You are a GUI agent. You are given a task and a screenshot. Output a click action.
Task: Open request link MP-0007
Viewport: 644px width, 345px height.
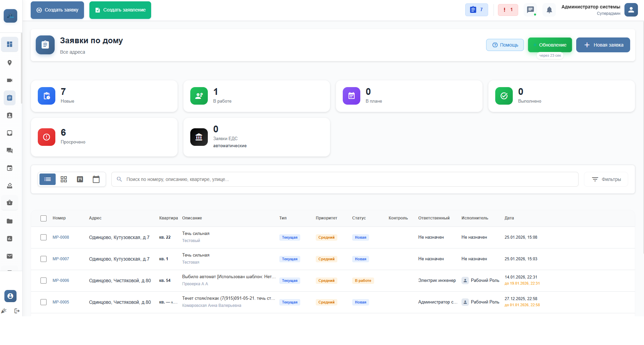tap(61, 259)
